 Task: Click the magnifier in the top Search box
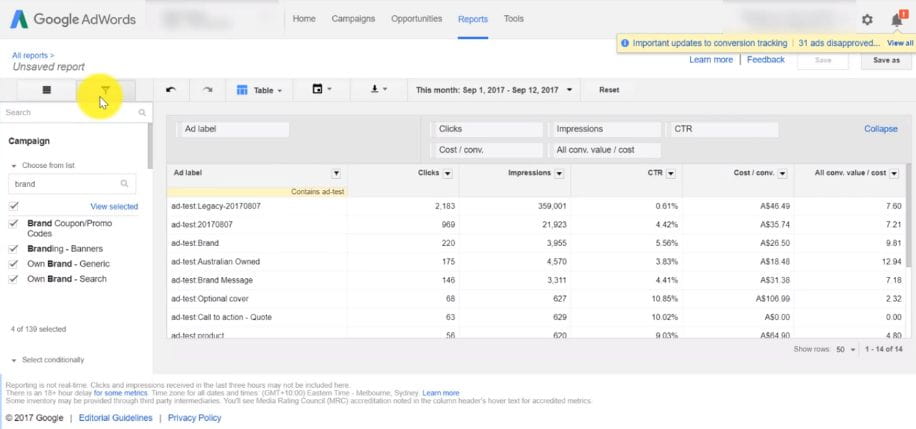click(142, 112)
